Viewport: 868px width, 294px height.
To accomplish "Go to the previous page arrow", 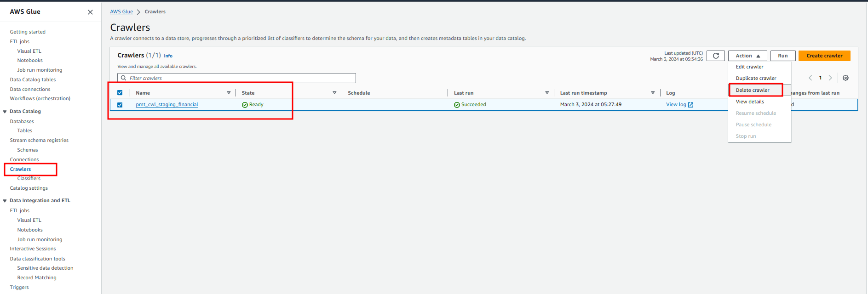I will pos(811,78).
